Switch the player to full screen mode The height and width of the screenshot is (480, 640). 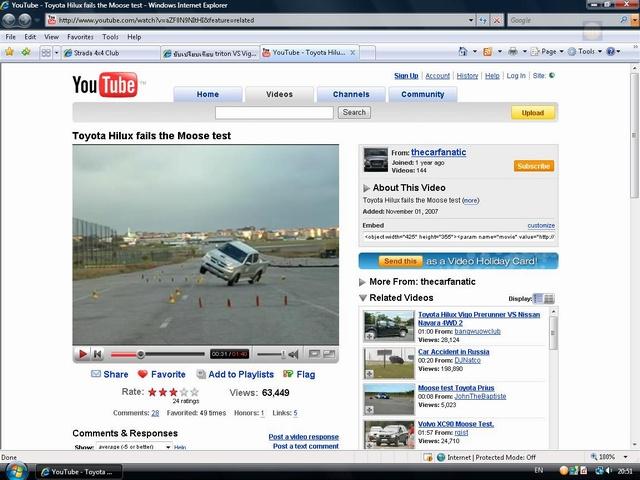click(x=328, y=354)
